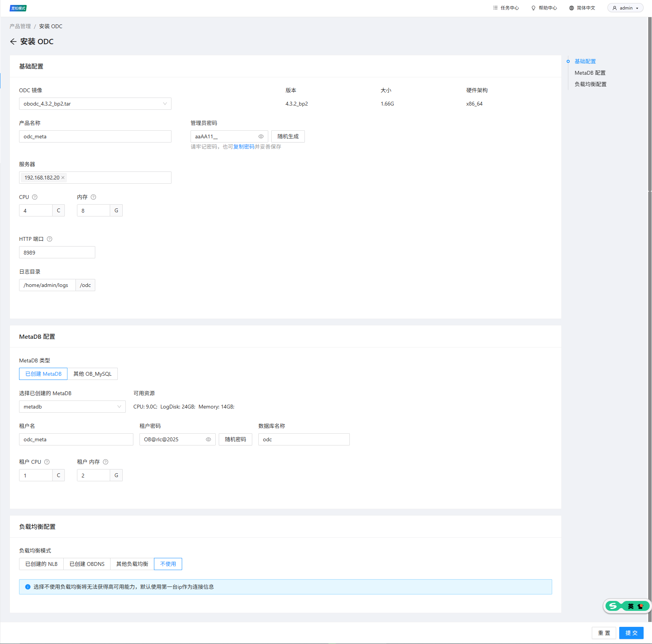
Task: Select 其他 OB_MySQL MetaDB type
Action: point(93,374)
